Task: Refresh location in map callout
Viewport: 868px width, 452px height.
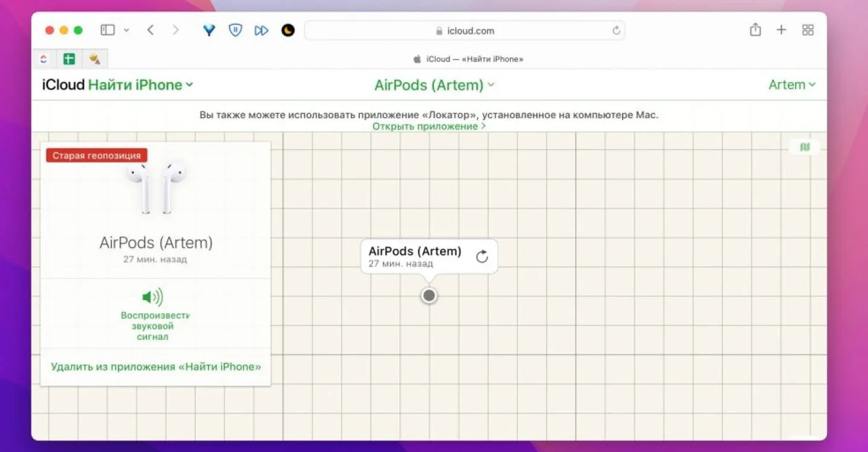Action: click(482, 257)
